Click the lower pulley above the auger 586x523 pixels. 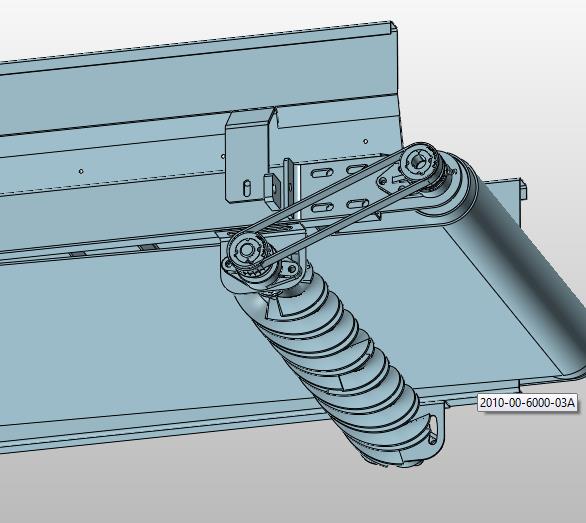click(247, 250)
